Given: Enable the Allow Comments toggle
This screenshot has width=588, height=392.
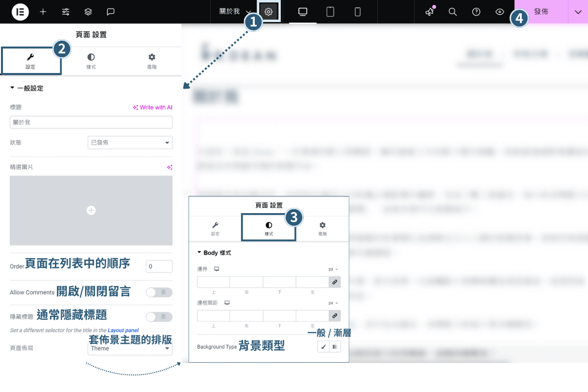Looking at the screenshot, I should pos(159,292).
